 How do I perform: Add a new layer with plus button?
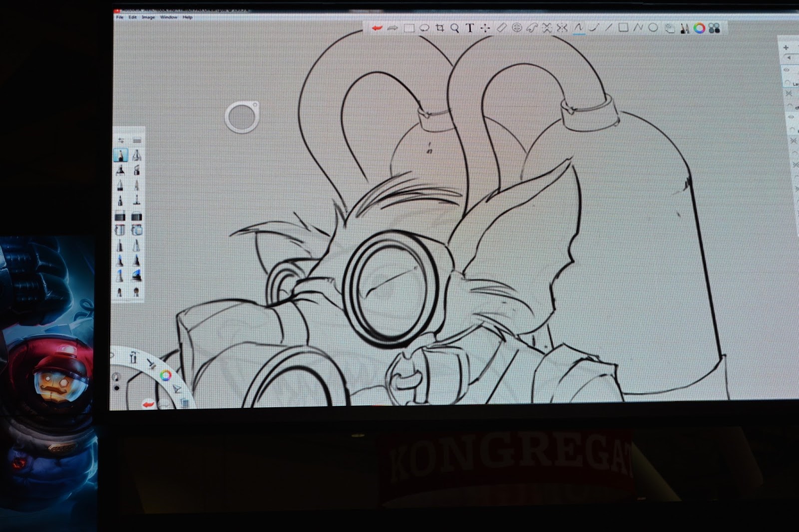[786, 47]
